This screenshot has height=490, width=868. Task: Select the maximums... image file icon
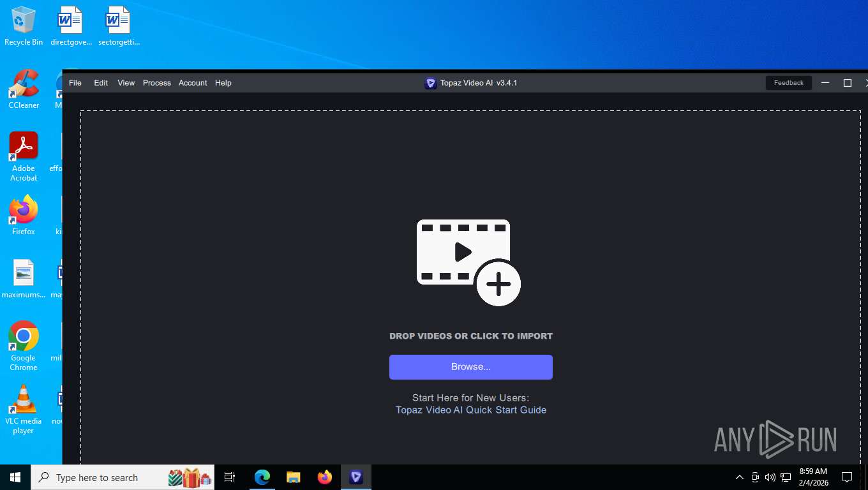24,279
